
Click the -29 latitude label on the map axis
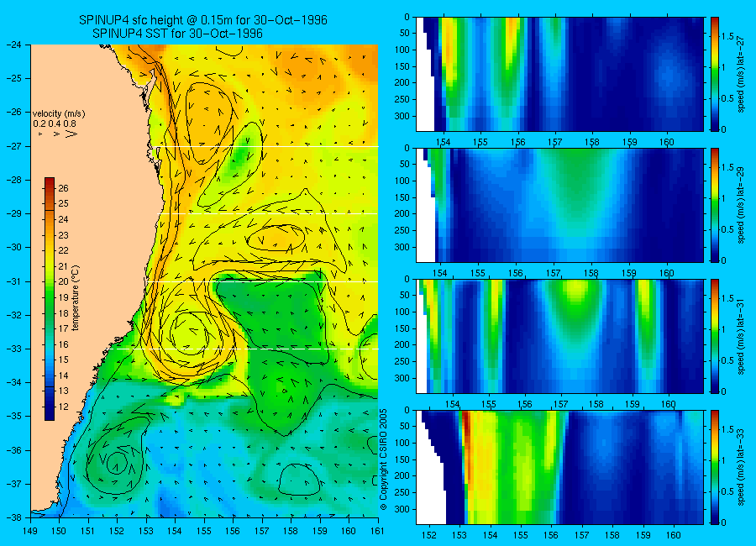[15, 213]
